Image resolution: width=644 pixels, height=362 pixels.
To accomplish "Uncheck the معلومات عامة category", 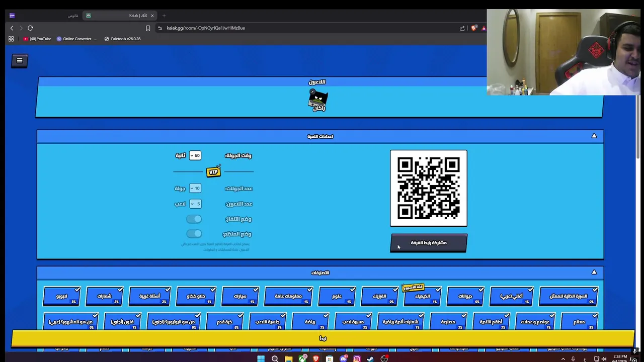I will tap(288, 296).
